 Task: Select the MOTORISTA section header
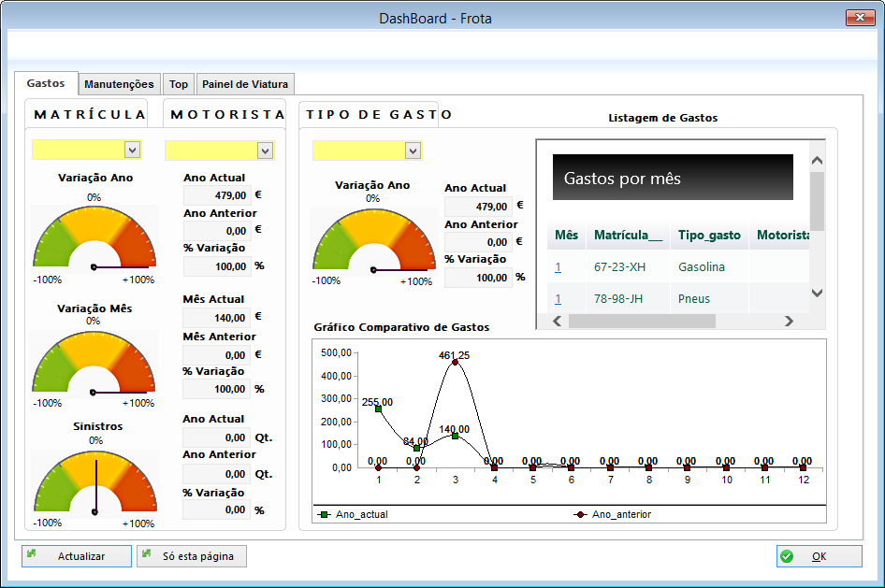227,114
